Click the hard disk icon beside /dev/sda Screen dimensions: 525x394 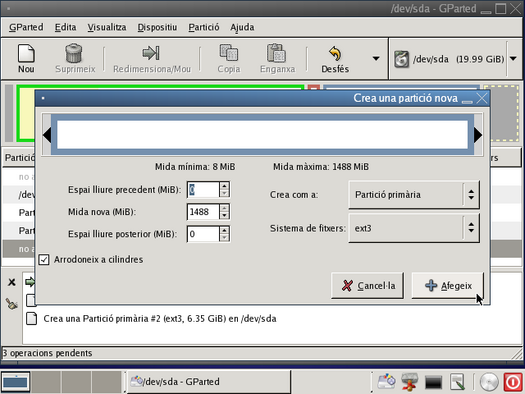pyautogui.click(x=401, y=59)
